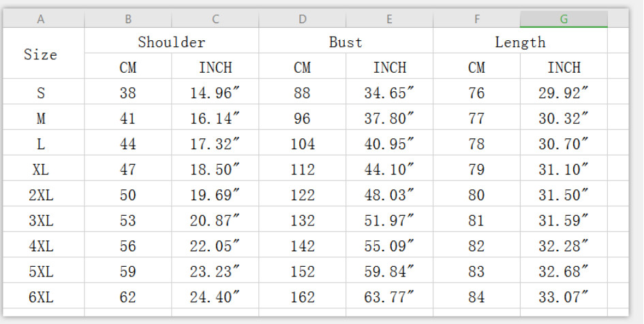Click the highlighted column G header
Viewport: 644px width, 324px height.
(x=564, y=19)
